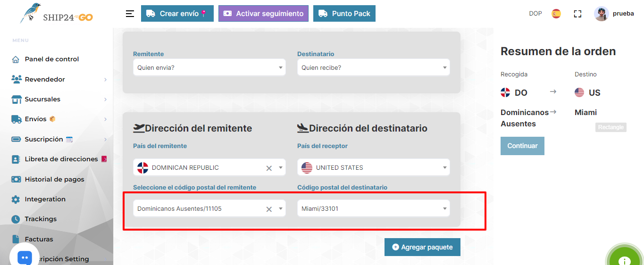Click the Miami summary text
644x265 pixels.
click(585, 112)
